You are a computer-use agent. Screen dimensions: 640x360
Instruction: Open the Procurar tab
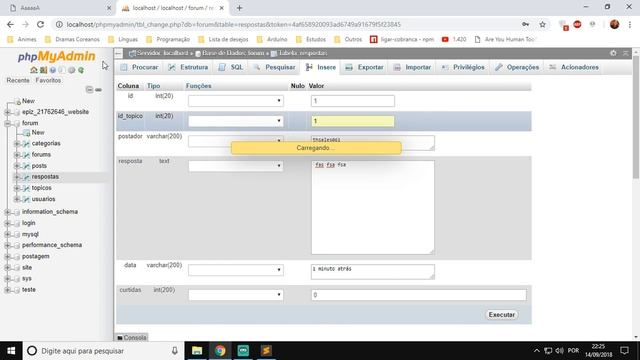tap(140, 67)
